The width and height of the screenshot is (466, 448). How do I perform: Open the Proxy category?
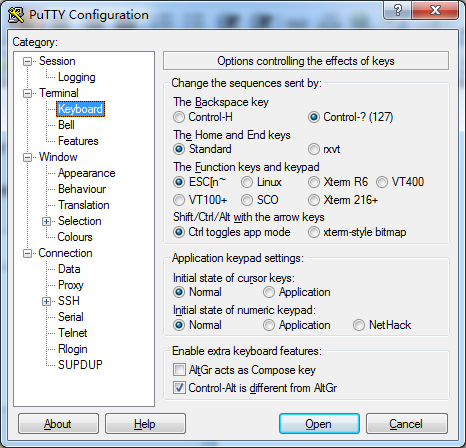pyautogui.click(x=71, y=285)
